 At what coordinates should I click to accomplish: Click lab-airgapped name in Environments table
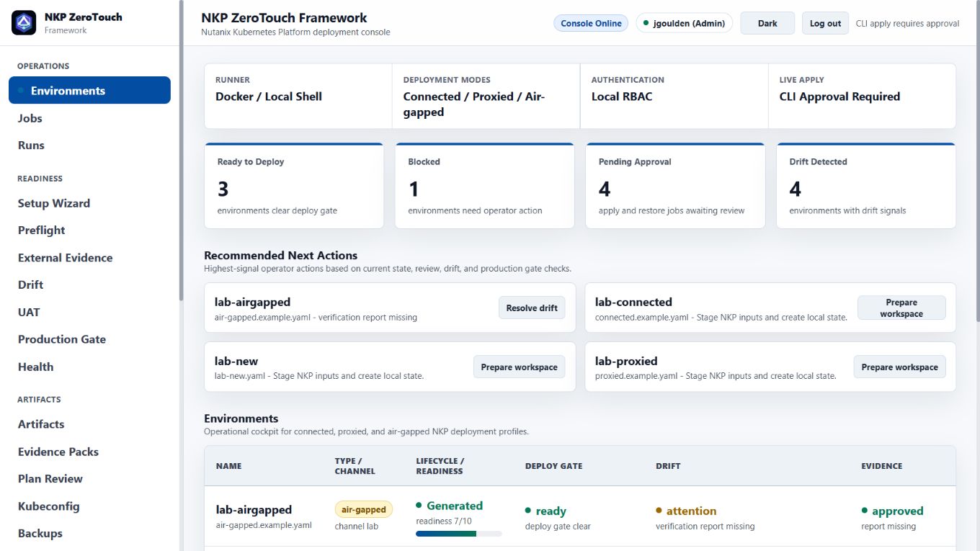click(x=254, y=509)
